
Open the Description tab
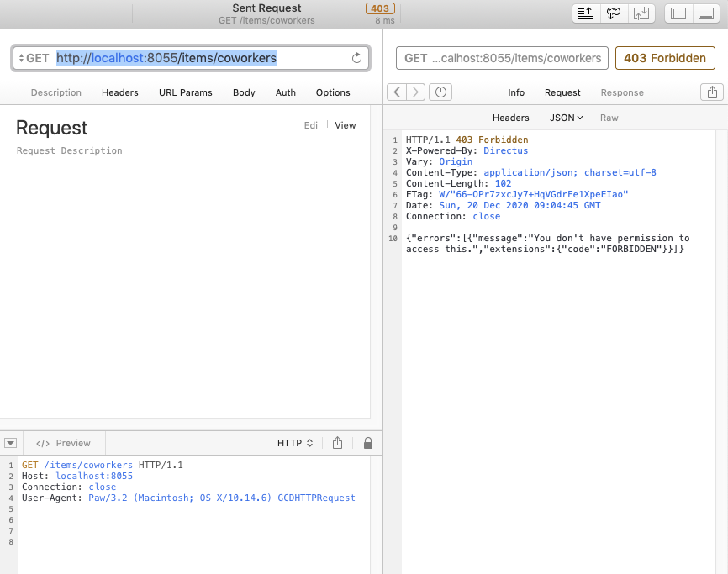pos(56,92)
